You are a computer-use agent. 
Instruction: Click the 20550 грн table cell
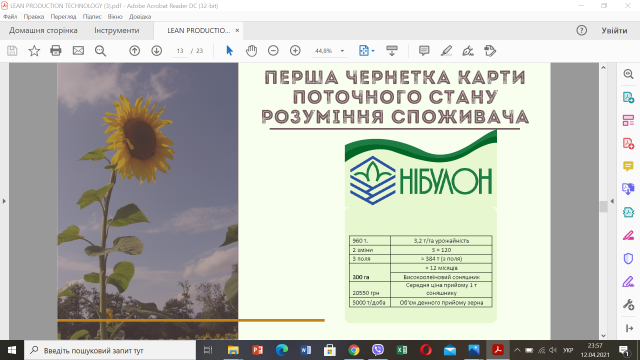click(370, 289)
